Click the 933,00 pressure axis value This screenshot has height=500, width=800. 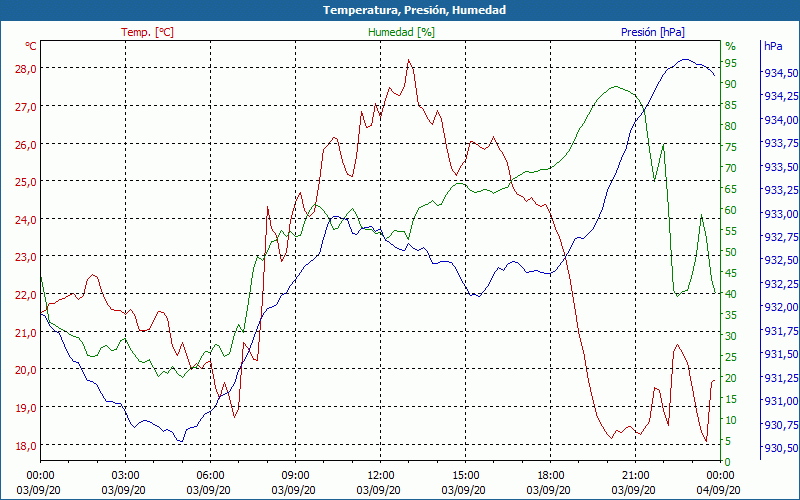[781, 214]
